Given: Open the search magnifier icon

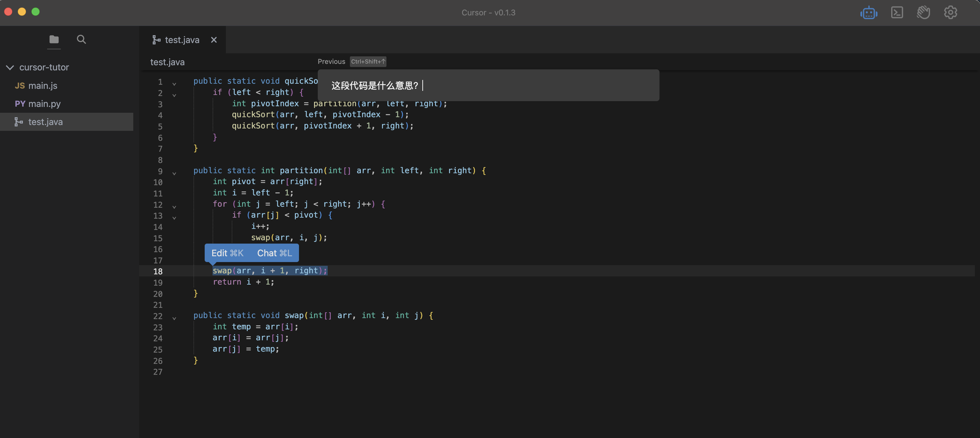Looking at the screenshot, I should coord(81,39).
